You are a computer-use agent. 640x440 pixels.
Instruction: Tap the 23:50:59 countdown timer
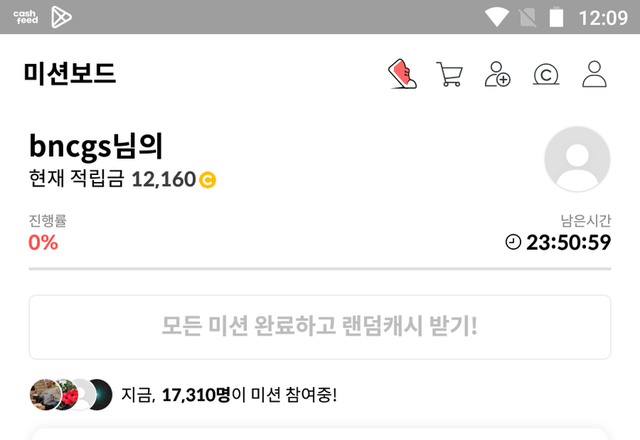(568, 242)
